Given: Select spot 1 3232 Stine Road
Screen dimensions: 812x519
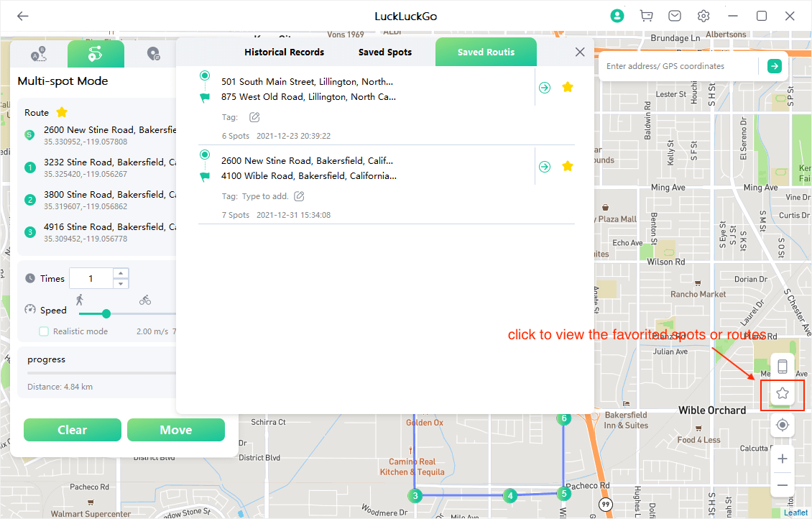Looking at the screenshot, I should click(100, 167).
